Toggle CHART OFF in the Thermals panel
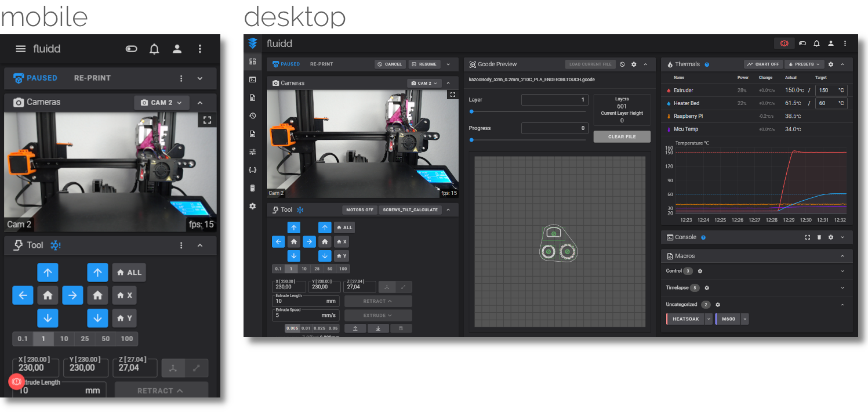Screen dimensions: 868x412 (763, 64)
